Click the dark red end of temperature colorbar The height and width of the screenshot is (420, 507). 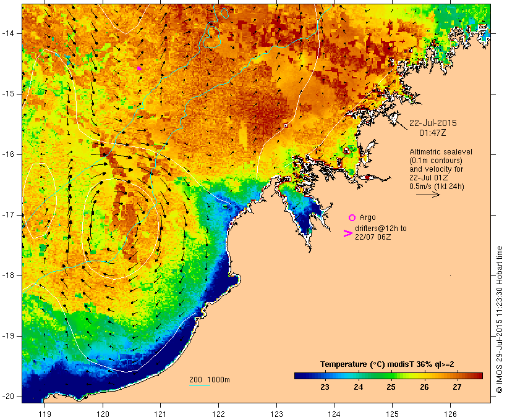[479, 376]
